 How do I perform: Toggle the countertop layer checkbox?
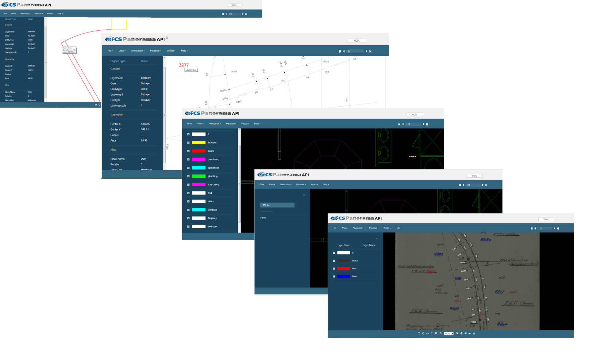(x=188, y=159)
